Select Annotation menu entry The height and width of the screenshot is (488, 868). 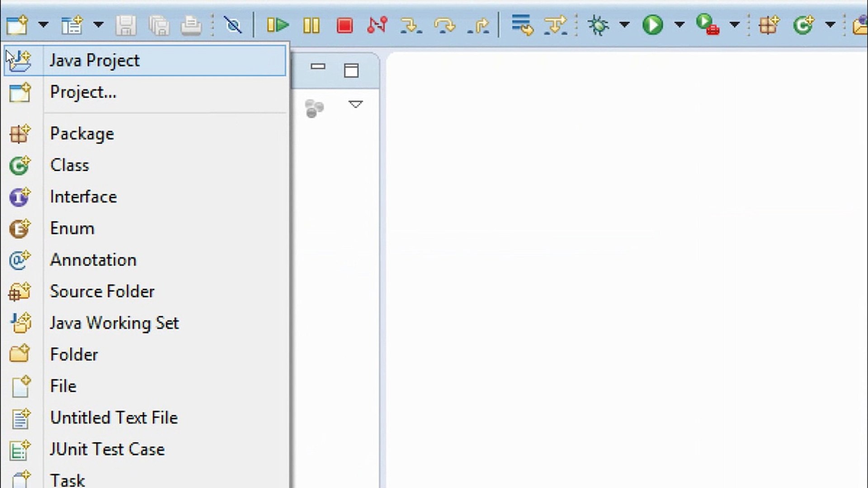[x=145, y=260]
